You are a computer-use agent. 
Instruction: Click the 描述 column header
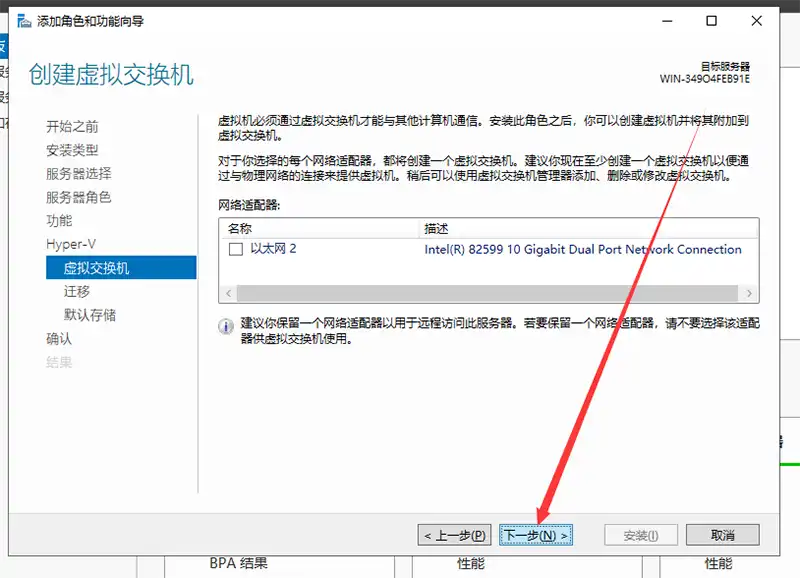(x=588, y=228)
